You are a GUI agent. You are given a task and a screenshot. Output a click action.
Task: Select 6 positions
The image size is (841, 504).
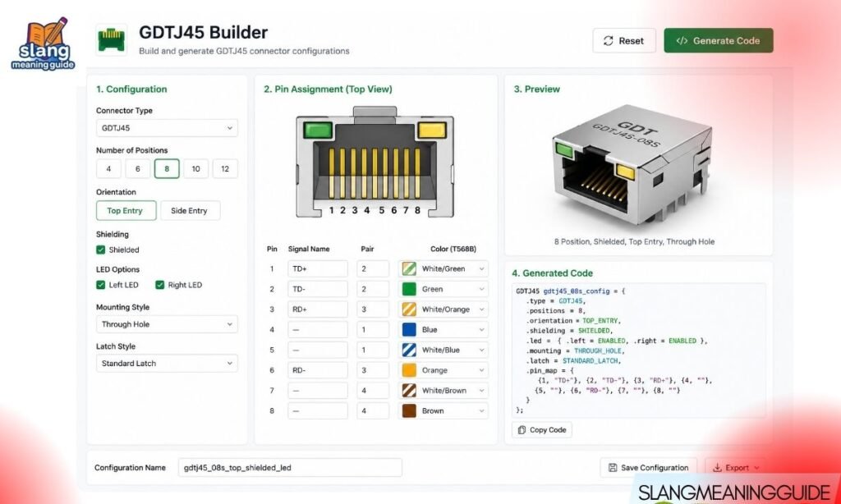pyautogui.click(x=138, y=169)
